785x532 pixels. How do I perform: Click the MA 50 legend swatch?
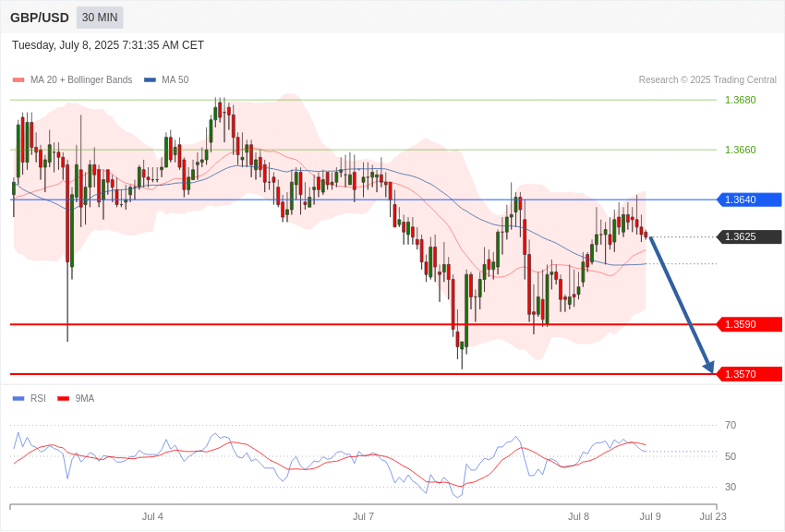(x=150, y=80)
